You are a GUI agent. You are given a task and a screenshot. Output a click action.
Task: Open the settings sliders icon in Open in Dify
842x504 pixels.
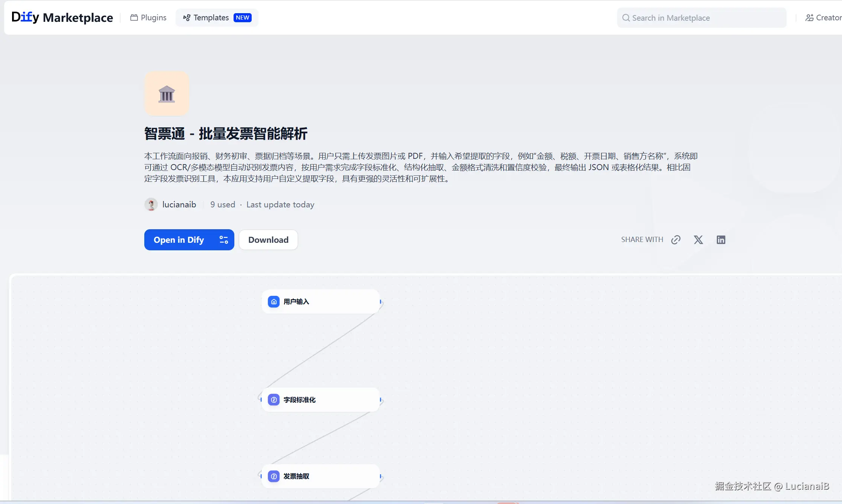224,240
